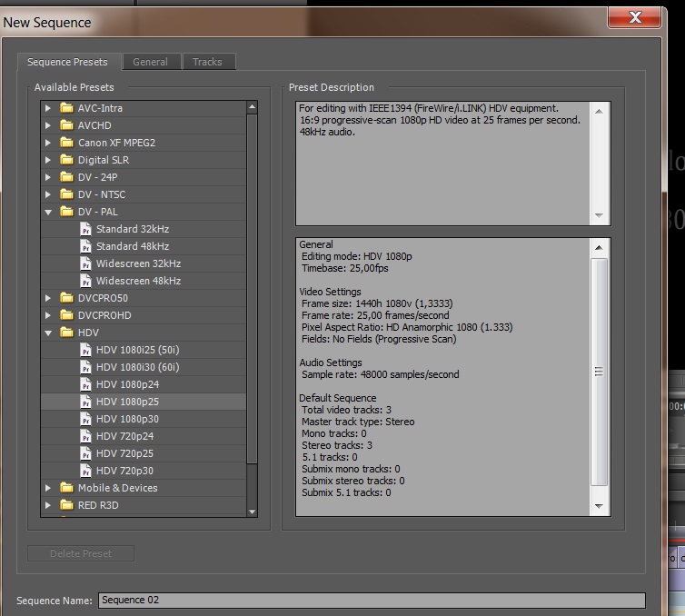
Task: Click the HDV 1080p25 preset icon
Action: pos(85,401)
